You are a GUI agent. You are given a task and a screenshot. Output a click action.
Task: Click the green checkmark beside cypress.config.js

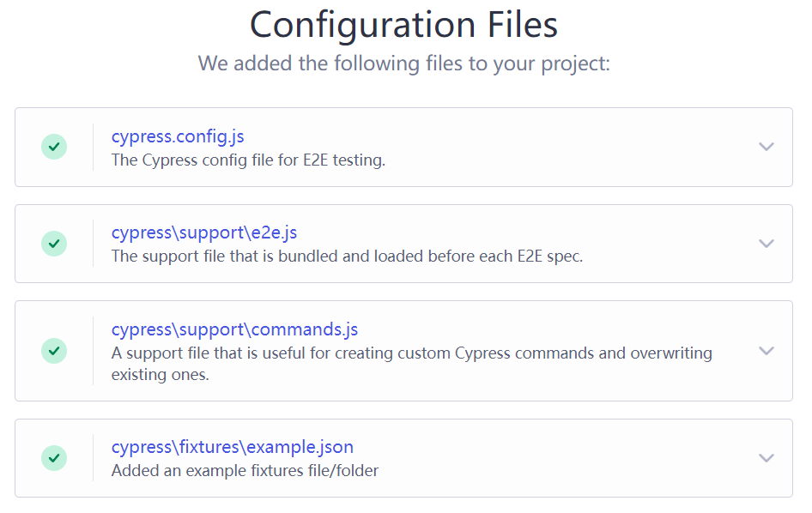click(54, 147)
